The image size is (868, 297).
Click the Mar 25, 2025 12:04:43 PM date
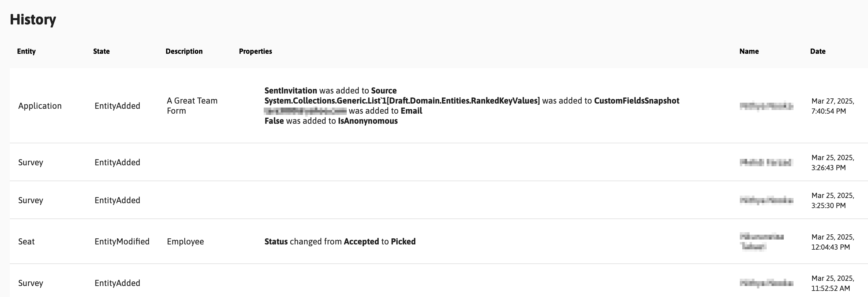click(833, 242)
